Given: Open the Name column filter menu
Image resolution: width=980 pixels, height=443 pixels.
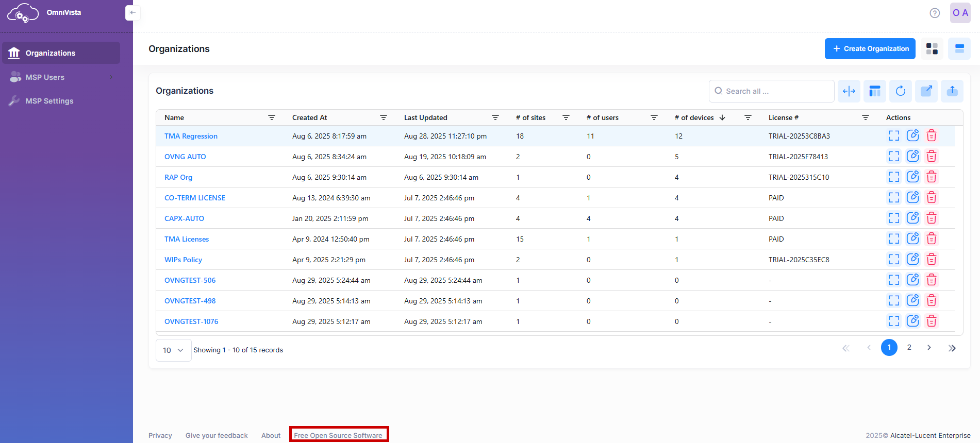Looking at the screenshot, I should click(271, 117).
